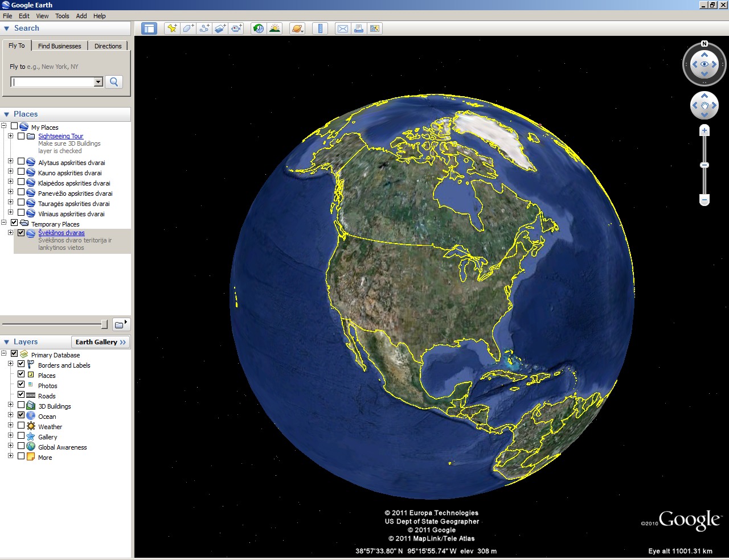
Task: Click the Earth Gallery button
Action: [x=100, y=342]
